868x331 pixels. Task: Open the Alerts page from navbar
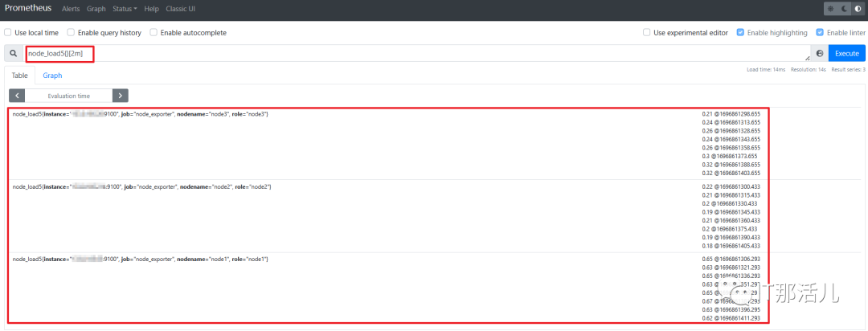click(71, 9)
